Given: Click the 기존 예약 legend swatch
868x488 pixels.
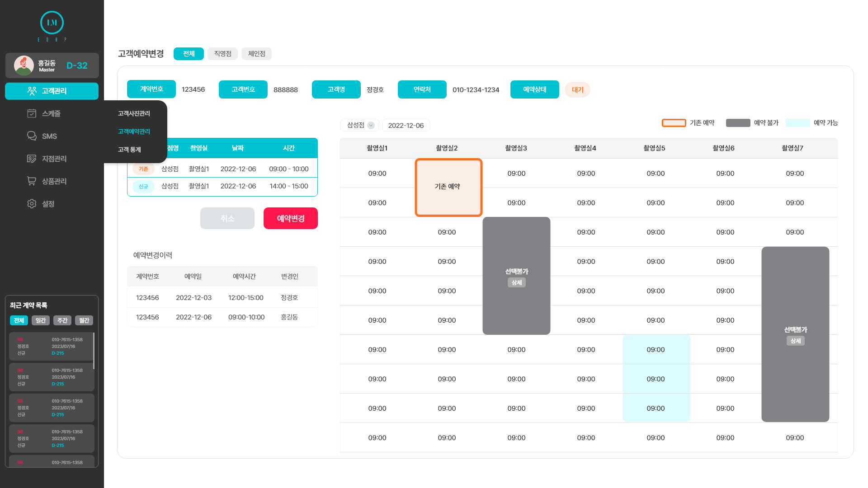Looking at the screenshot, I should point(674,123).
